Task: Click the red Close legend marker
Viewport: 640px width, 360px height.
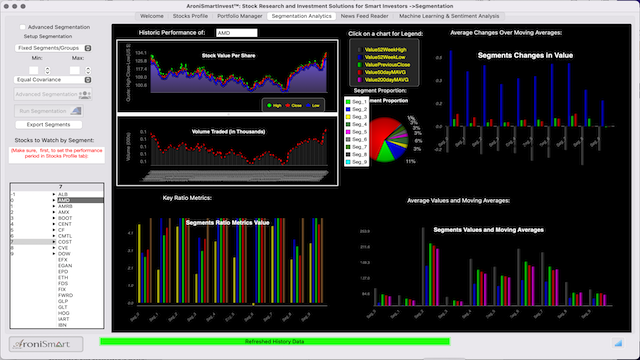Action: [x=288, y=105]
